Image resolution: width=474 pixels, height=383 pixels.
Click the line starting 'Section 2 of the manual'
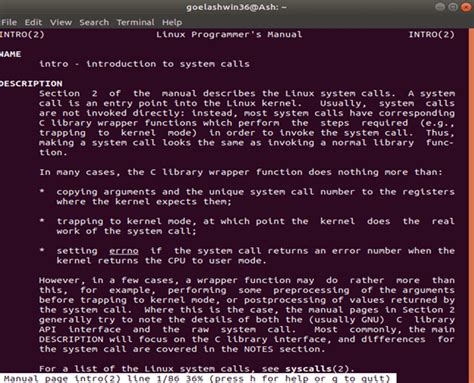(247, 94)
